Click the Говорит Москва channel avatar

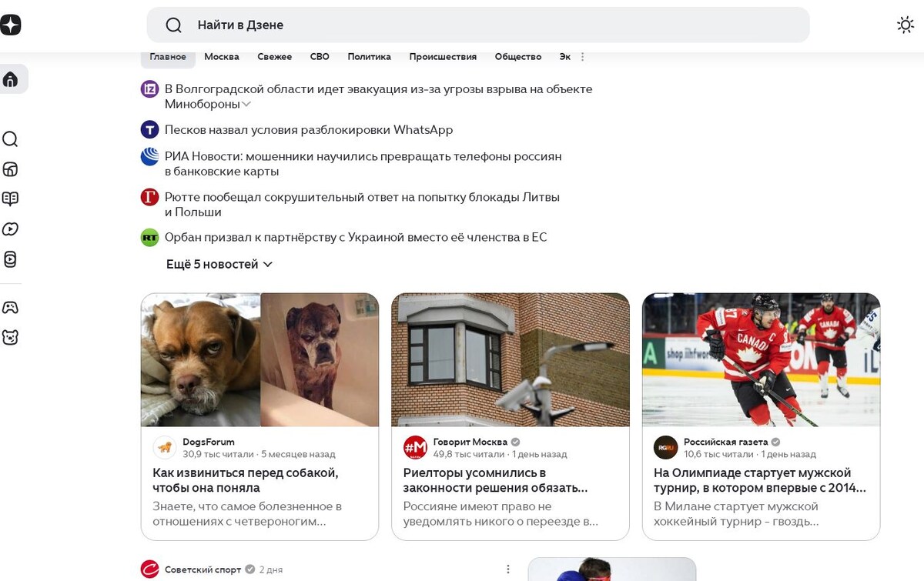click(x=415, y=447)
